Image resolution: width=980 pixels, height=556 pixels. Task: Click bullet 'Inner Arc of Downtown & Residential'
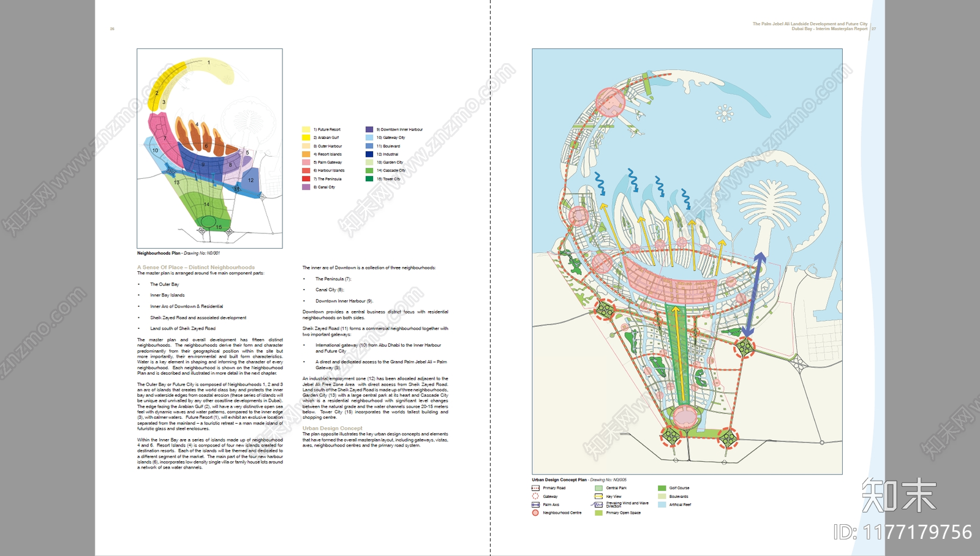(187, 306)
